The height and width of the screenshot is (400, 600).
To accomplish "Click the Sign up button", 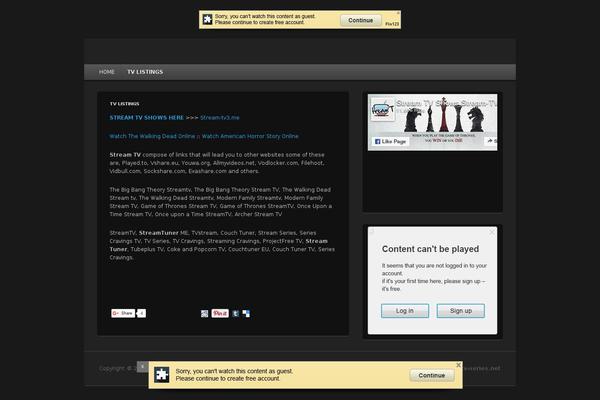I will (461, 311).
